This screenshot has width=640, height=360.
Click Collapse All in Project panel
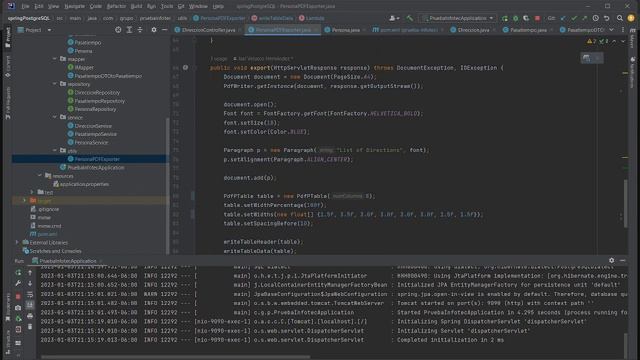[x=140, y=30]
